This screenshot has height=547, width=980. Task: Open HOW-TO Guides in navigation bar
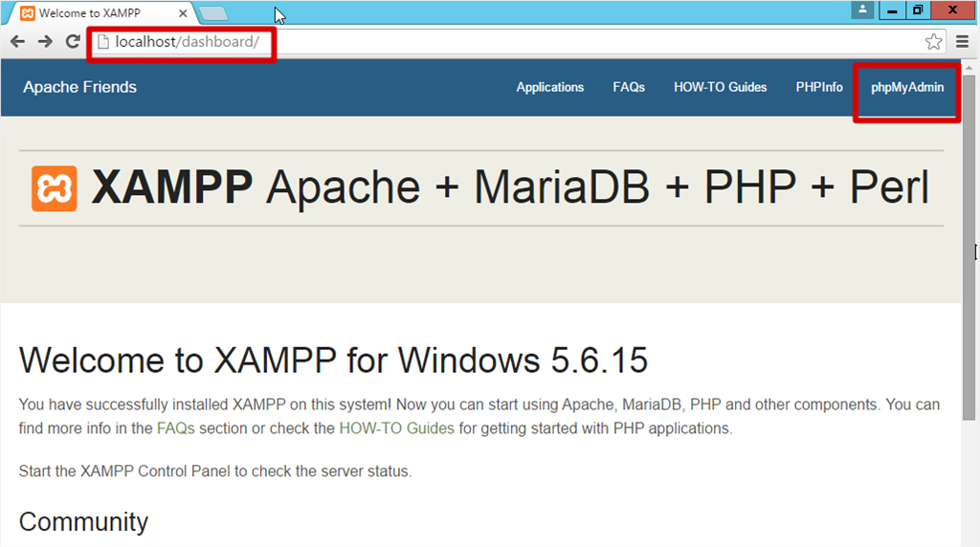tap(720, 87)
